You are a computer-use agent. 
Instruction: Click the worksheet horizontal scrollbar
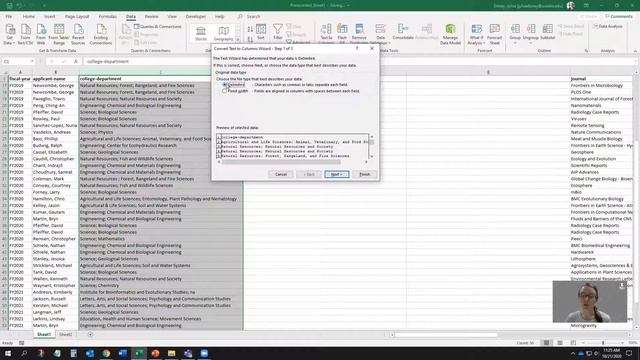446,335
